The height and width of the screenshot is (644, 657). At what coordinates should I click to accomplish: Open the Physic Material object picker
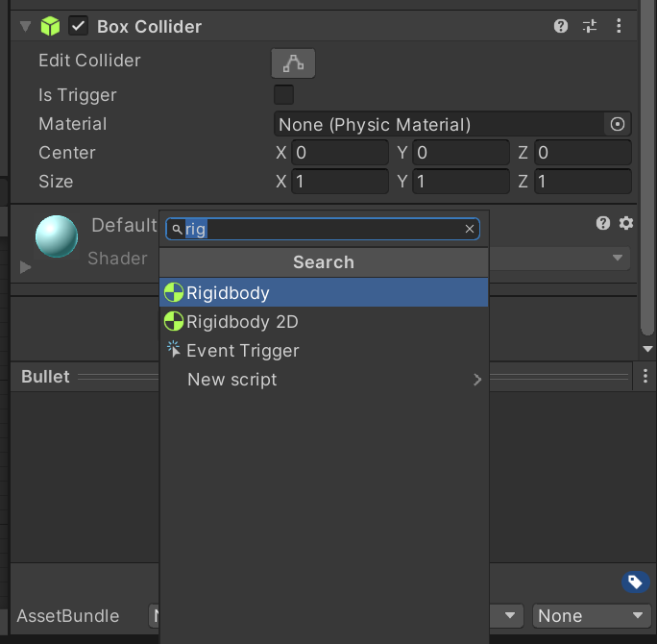coord(618,124)
